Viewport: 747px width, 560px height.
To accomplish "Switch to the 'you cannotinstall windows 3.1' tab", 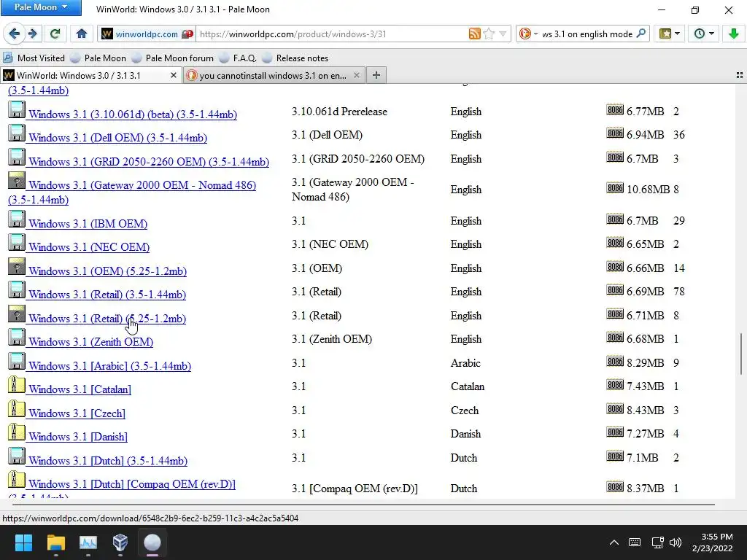I will click(273, 75).
